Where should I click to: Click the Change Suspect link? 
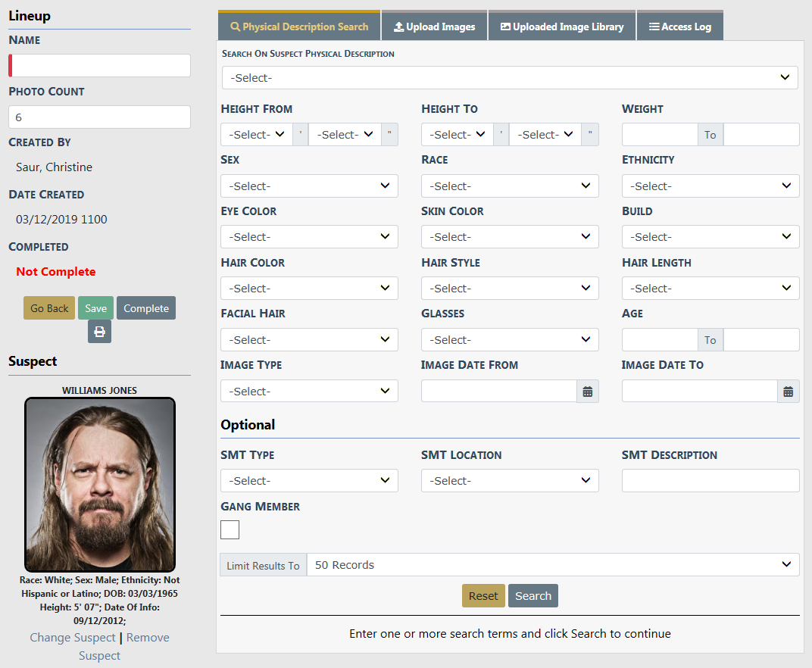coord(73,638)
